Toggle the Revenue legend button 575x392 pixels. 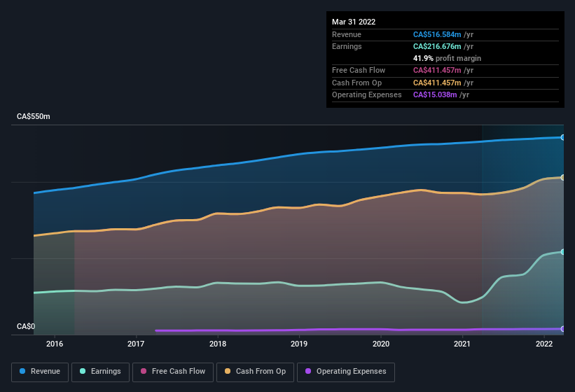(x=40, y=372)
